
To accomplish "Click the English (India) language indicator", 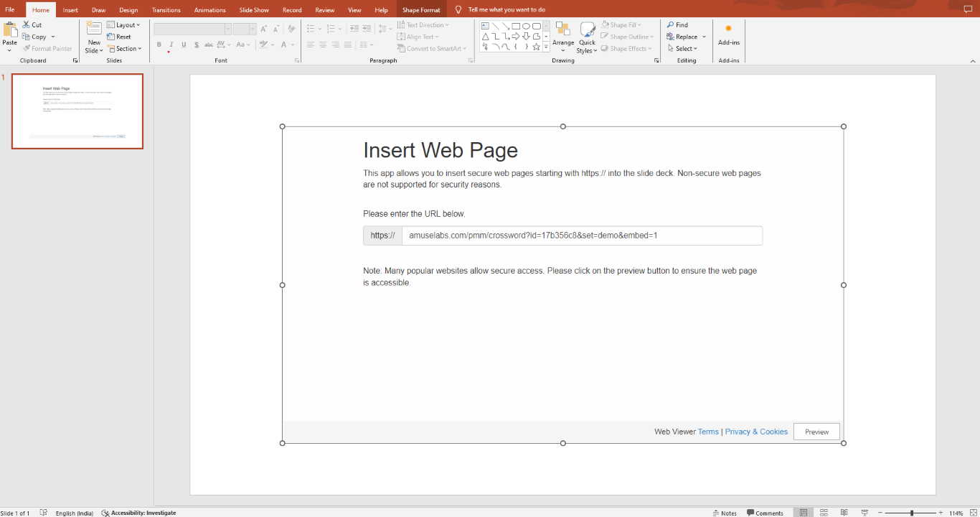I will tap(74, 513).
